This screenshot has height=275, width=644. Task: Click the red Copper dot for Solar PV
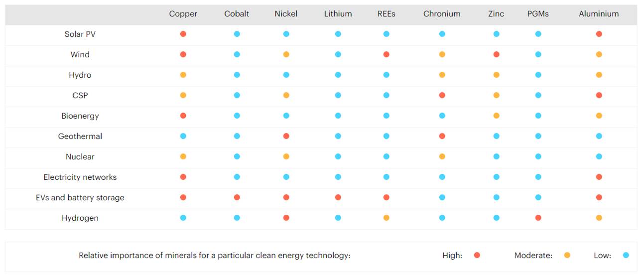pos(183,34)
